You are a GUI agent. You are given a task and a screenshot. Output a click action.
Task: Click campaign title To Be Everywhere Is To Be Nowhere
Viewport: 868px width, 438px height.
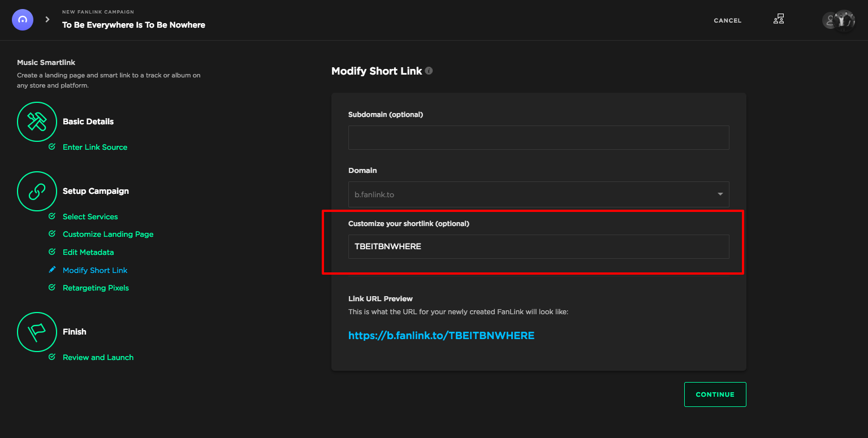(x=133, y=25)
